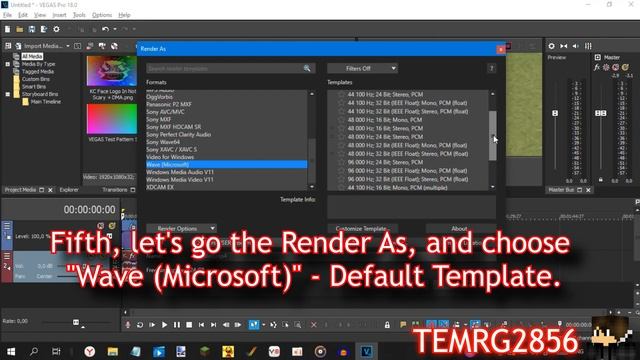Viewport: 640px width, 360px height.
Task: Switch to the Explorer tab
Action: pos(69,190)
